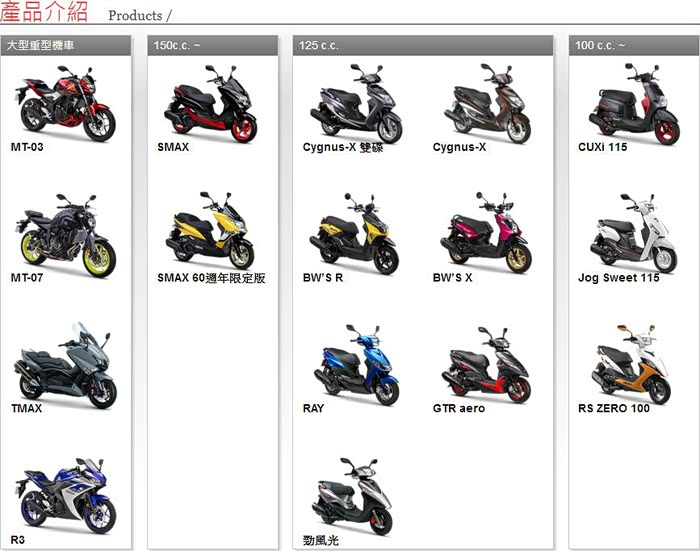Viewport: 700px width, 551px height.
Task: Click the blue R3 sportbike image
Action: (x=67, y=496)
